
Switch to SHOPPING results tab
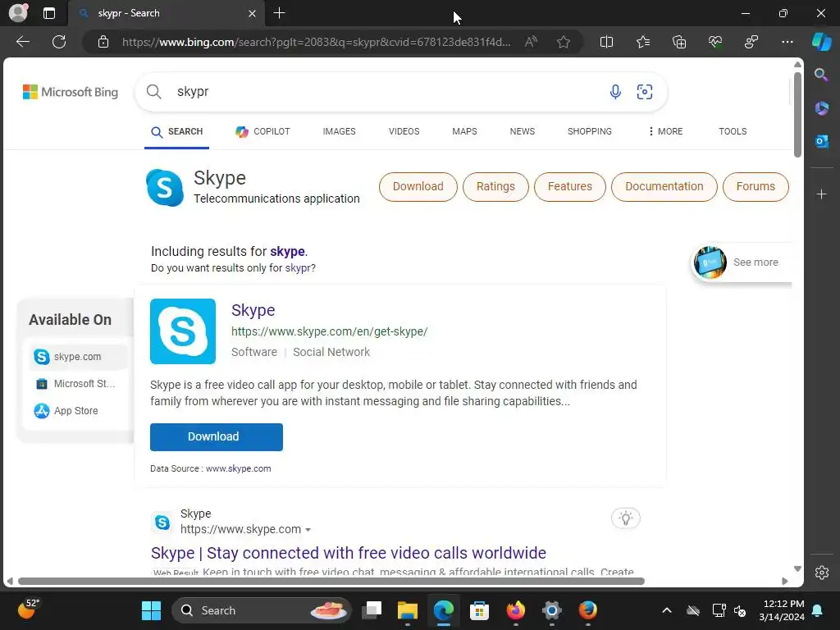click(x=589, y=131)
